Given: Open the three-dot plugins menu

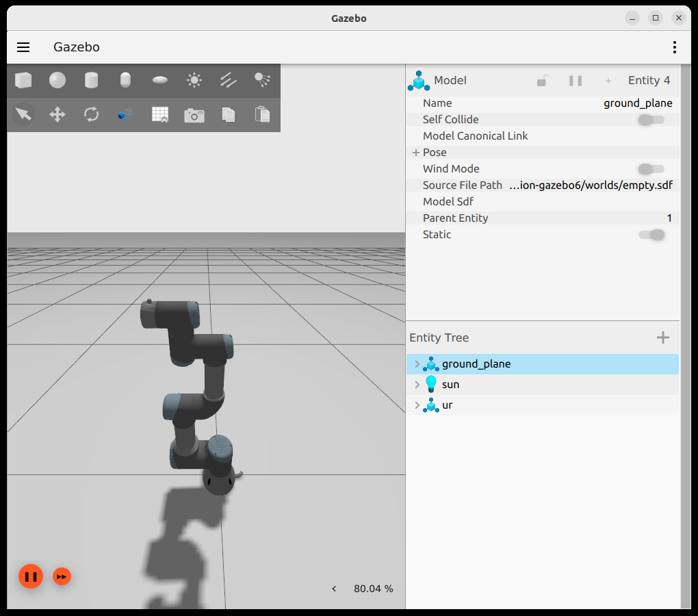Looking at the screenshot, I should tap(675, 47).
